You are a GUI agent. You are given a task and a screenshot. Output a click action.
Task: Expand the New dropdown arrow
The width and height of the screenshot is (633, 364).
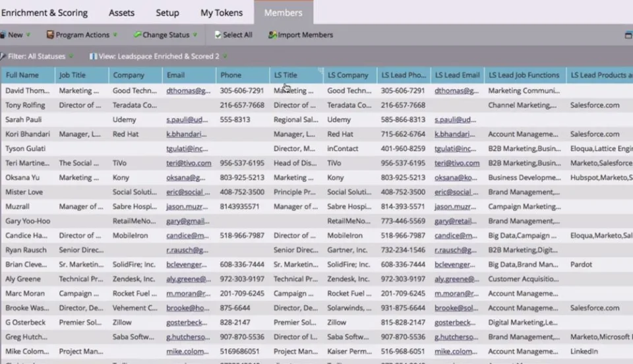point(28,35)
